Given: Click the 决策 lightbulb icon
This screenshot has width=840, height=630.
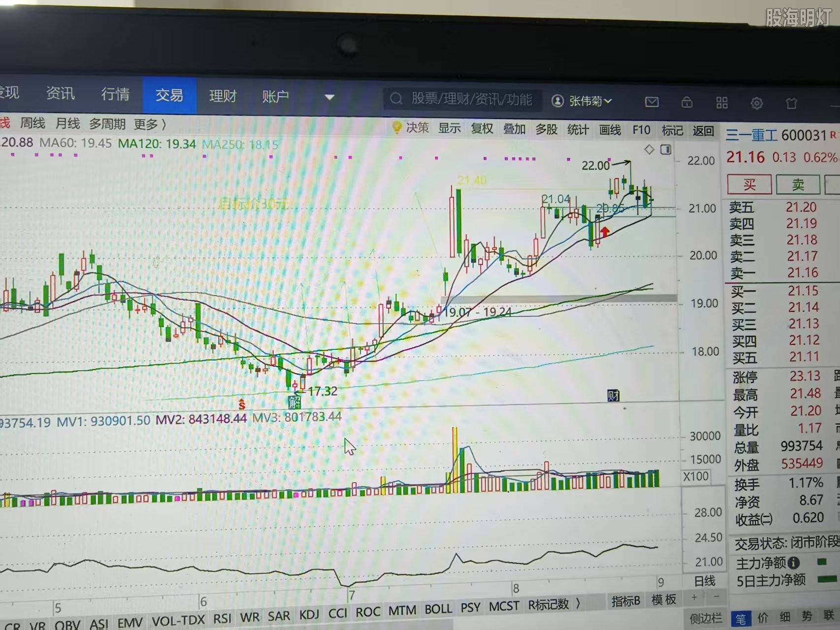Looking at the screenshot, I should 397,128.
